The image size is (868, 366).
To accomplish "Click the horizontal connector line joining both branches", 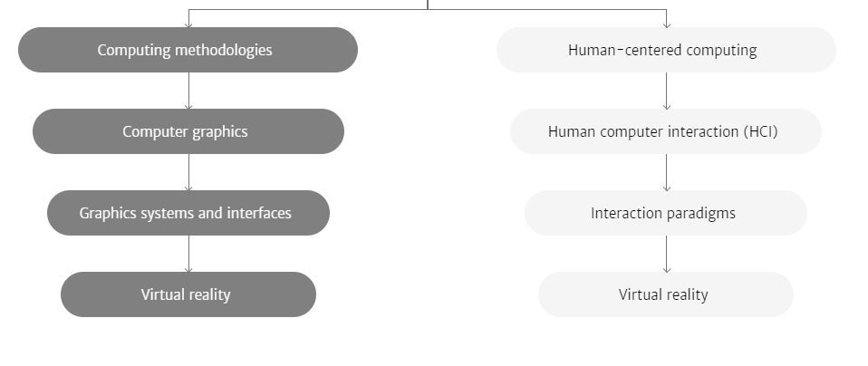I will (428, 9).
